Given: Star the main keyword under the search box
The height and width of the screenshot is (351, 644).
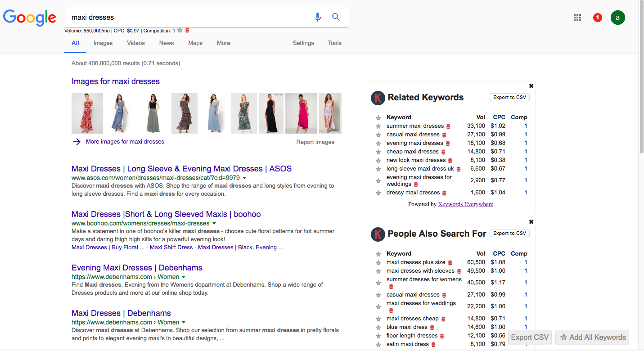Looking at the screenshot, I should click(180, 30).
